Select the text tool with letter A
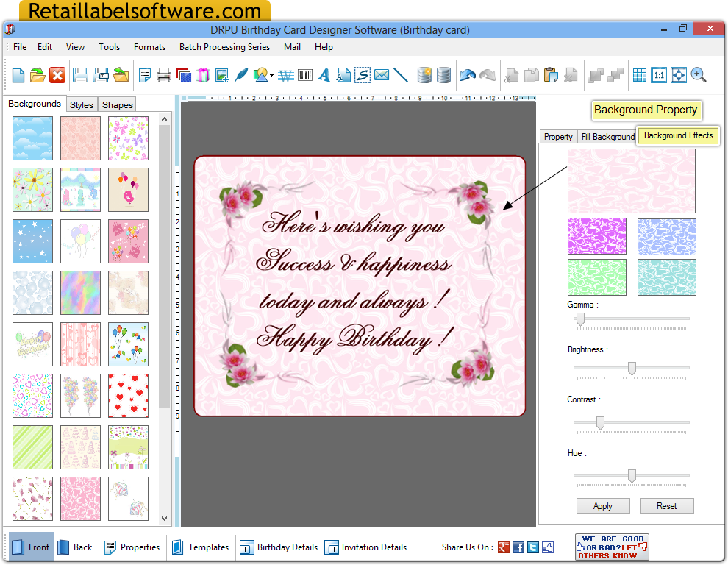The height and width of the screenshot is (565, 728). pos(324,75)
